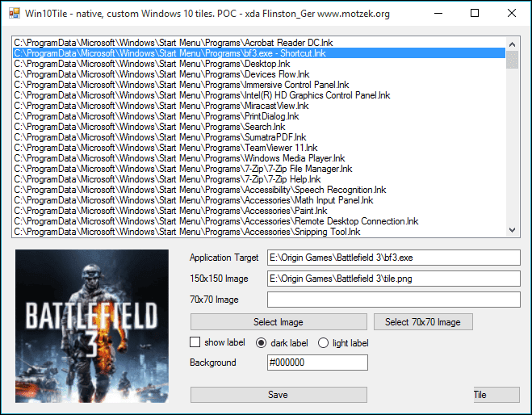Select the dark label radio button
This screenshot has width=532, height=415.
261,342
